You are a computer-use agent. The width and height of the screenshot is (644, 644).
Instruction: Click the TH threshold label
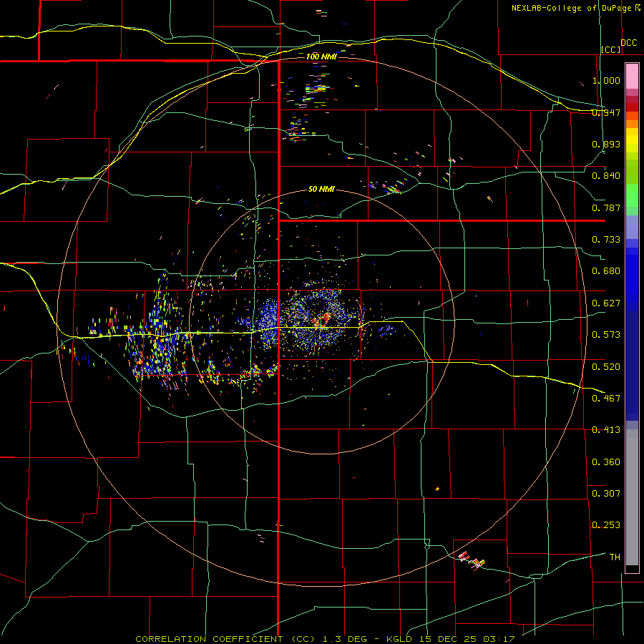pyautogui.click(x=615, y=557)
